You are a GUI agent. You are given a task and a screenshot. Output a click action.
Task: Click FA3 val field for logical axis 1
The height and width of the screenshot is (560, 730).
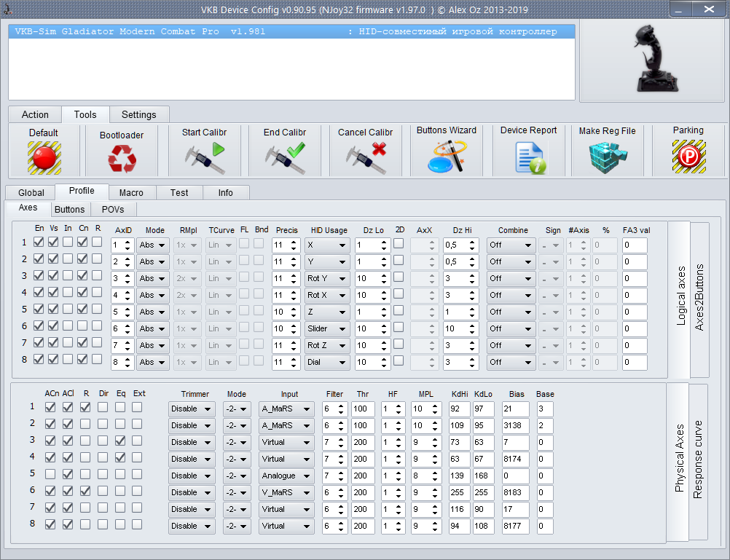tap(635, 245)
